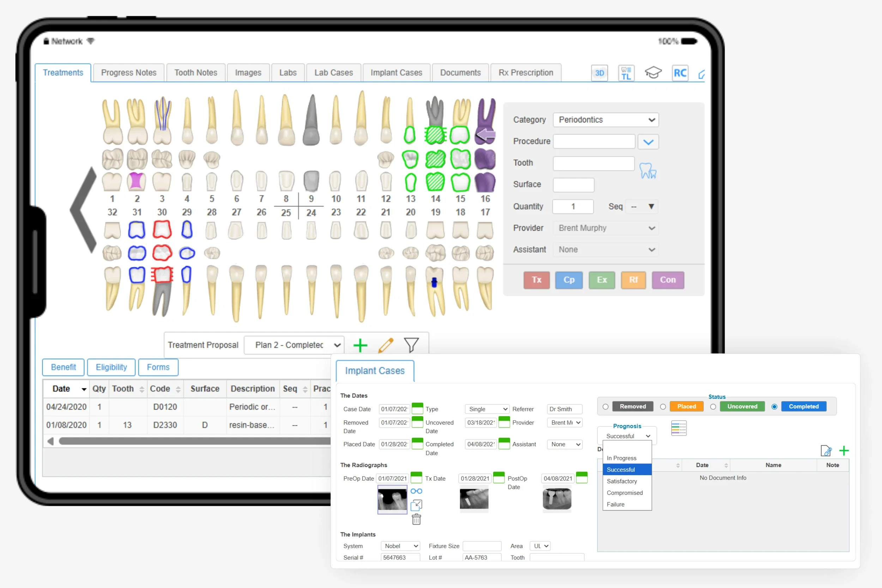Image resolution: width=882 pixels, height=588 pixels.
Task: Open the RC root canal tool
Action: (680, 72)
